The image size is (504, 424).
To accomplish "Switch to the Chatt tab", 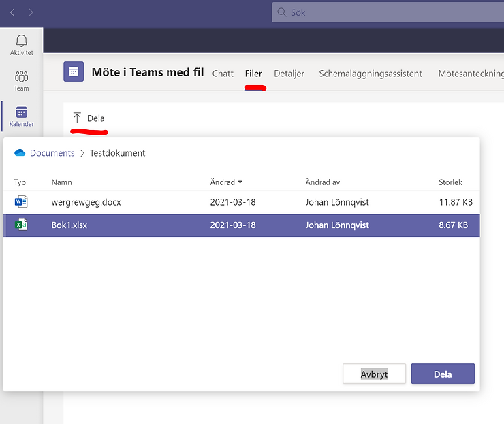I will [x=223, y=74].
